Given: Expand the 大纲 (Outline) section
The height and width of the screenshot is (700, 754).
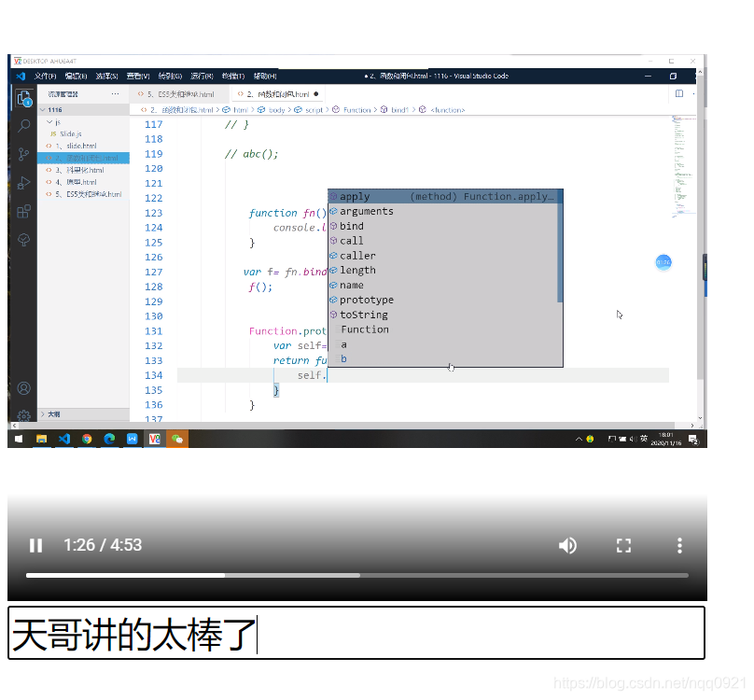Looking at the screenshot, I should (51, 414).
